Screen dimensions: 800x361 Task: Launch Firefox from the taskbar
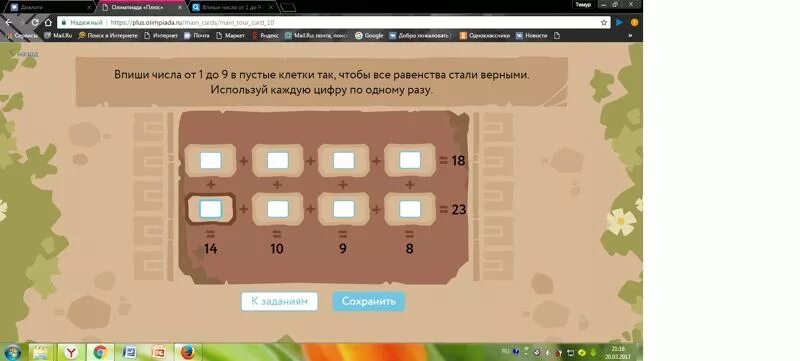tap(187, 352)
